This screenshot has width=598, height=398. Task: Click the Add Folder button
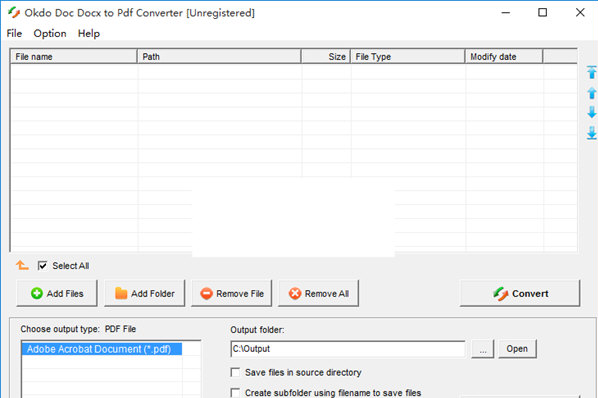click(x=145, y=293)
